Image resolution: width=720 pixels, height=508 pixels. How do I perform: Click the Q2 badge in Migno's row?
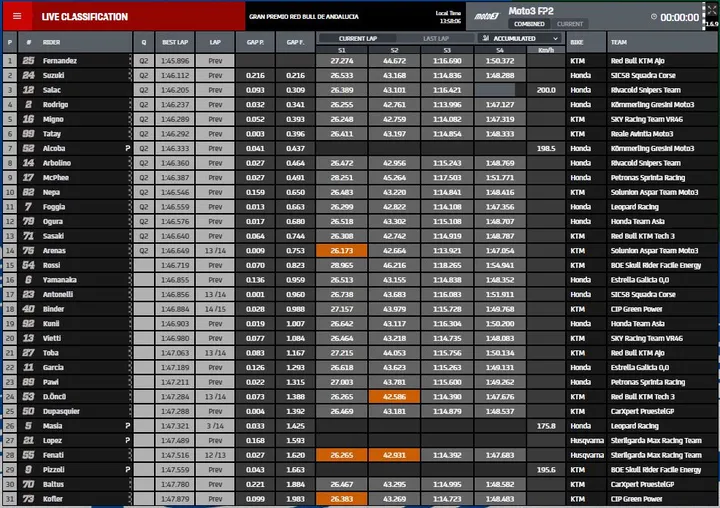144,119
